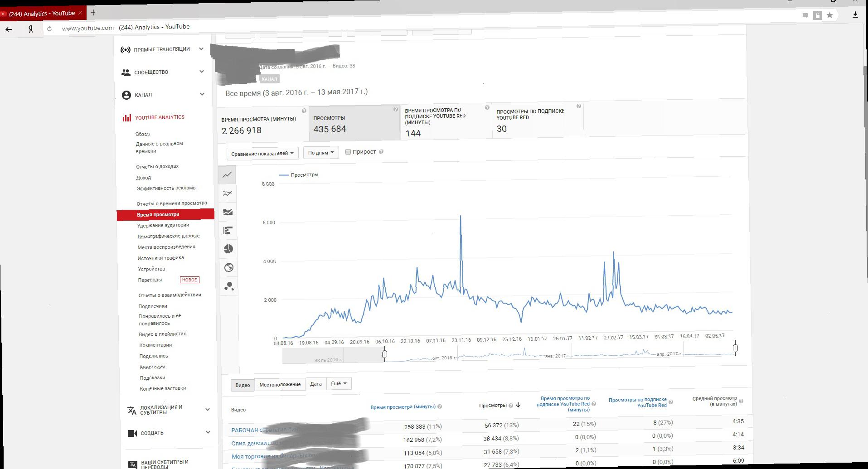
Task: Click the Yandex Я button in toolbar
Action: click(x=30, y=29)
